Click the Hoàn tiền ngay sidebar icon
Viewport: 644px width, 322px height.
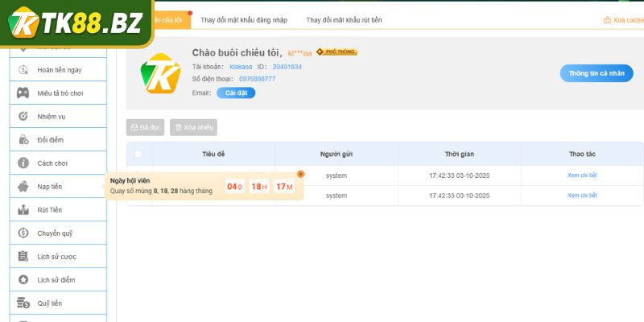(x=23, y=70)
